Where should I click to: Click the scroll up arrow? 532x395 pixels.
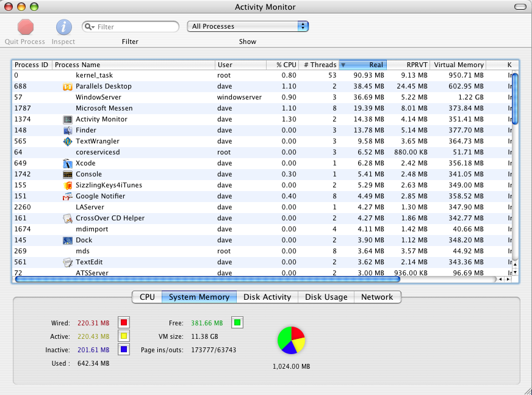tap(515, 264)
